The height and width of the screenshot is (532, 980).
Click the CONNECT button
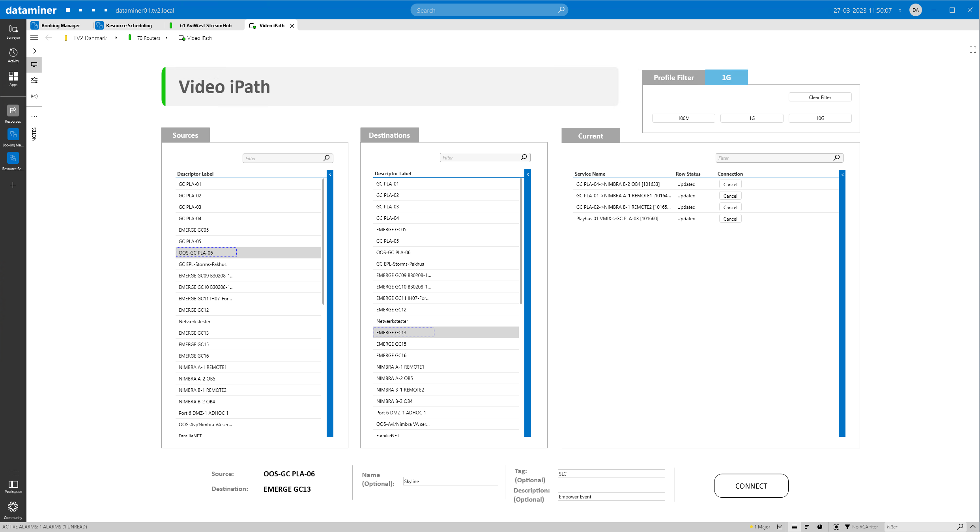[751, 486]
